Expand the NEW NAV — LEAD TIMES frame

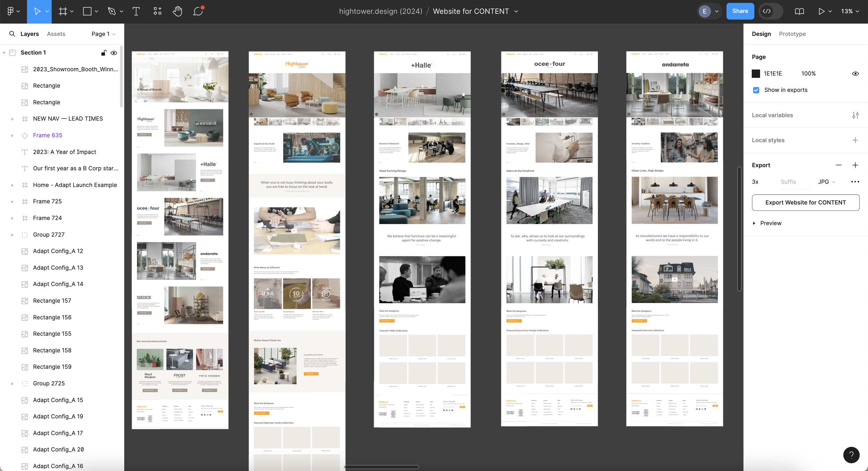(12, 118)
